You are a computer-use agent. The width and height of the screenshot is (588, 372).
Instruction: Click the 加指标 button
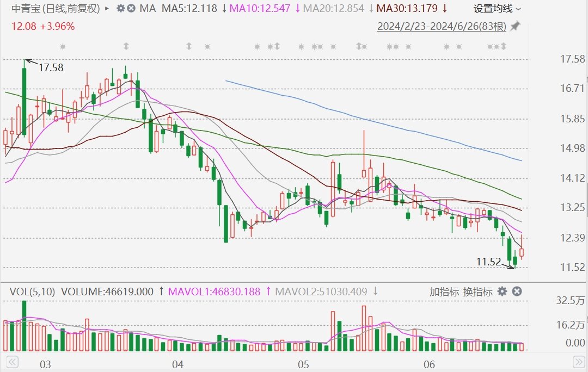(x=444, y=292)
